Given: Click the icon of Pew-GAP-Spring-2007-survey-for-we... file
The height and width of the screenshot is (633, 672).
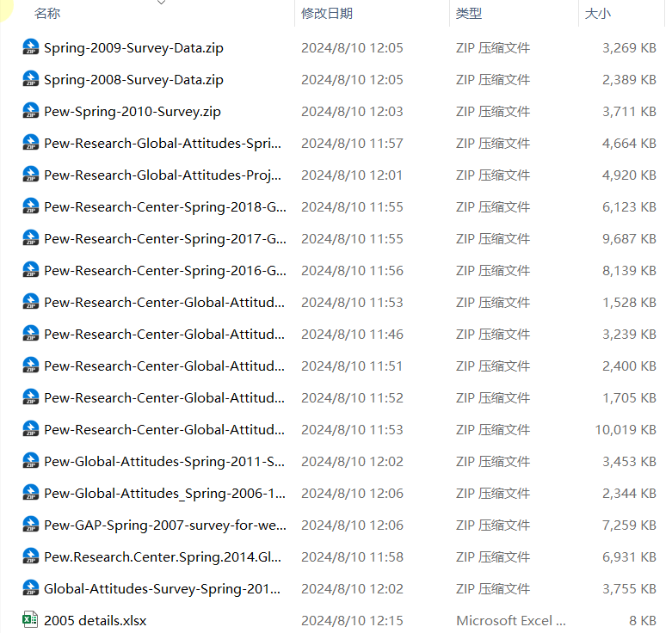Looking at the screenshot, I should pyautogui.click(x=30, y=525).
